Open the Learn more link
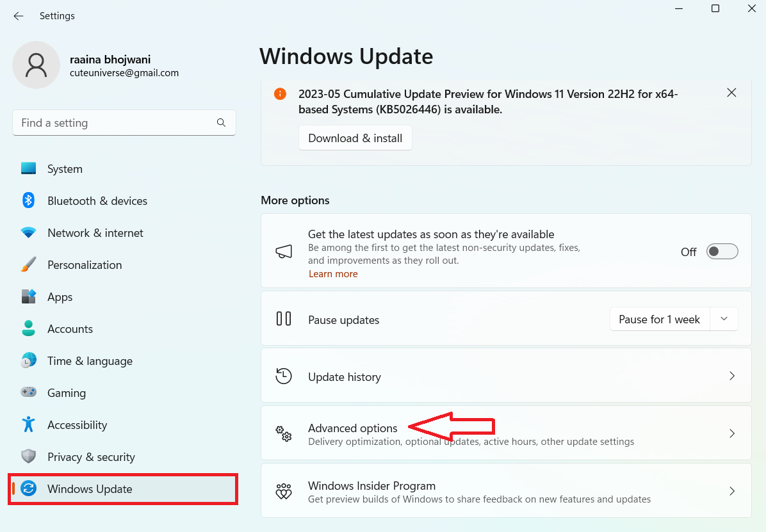The image size is (766, 532). tap(333, 274)
